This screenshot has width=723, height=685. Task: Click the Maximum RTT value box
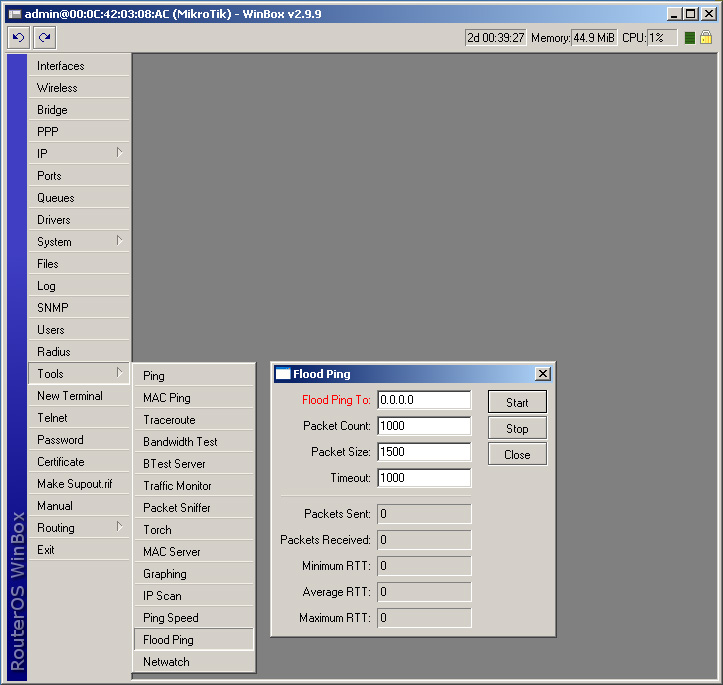tap(424, 618)
